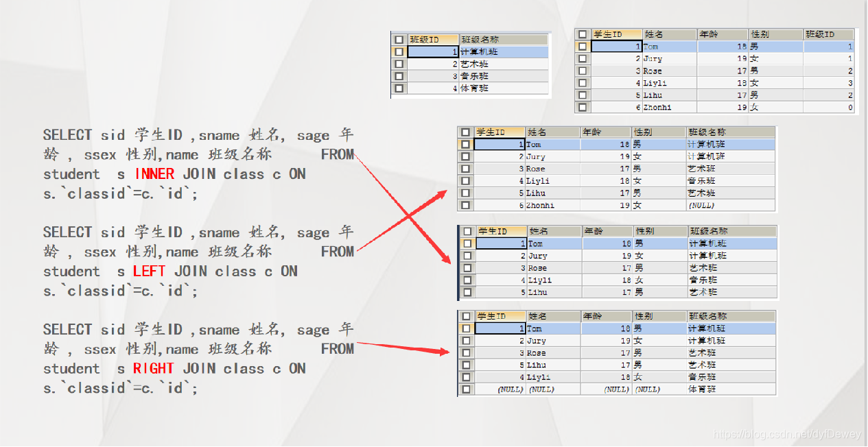Click 班级名称 header in the bottom result table
Image resolution: width=868 pixels, height=447 pixels.
point(731,316)
